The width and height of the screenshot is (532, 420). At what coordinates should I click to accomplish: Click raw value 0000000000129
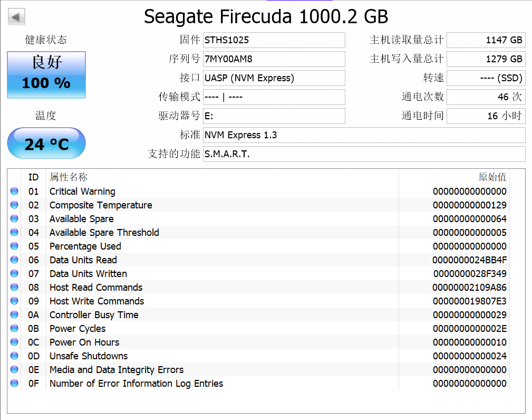coord(470,205)
